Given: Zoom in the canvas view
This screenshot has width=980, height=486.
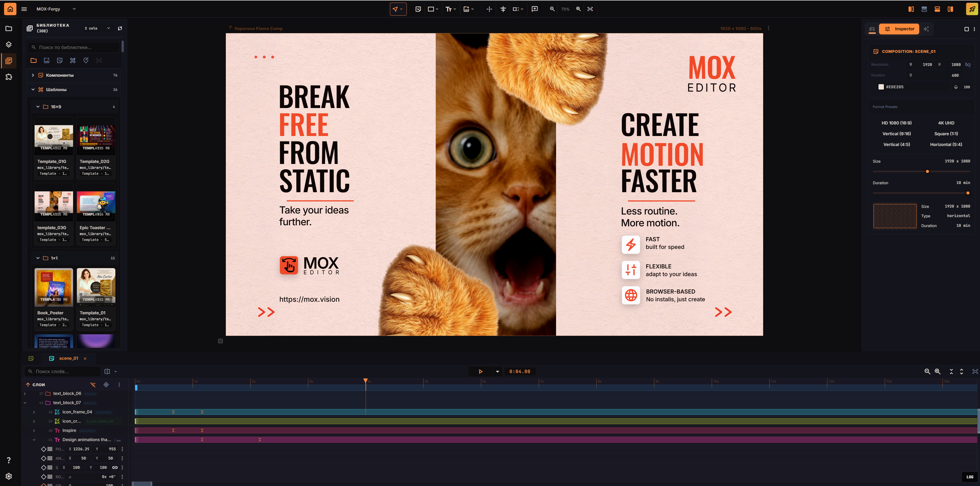Looking at the screenshot, I should click(x=578, y=9).
